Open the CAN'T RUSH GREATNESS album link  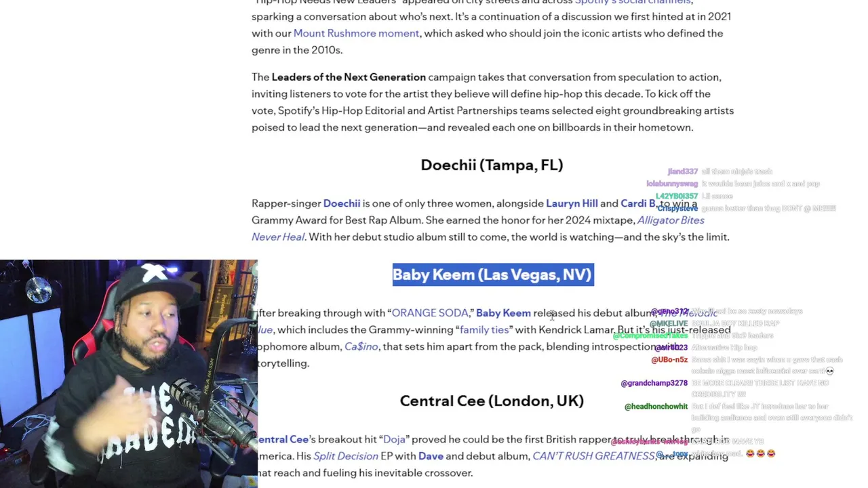594,456
